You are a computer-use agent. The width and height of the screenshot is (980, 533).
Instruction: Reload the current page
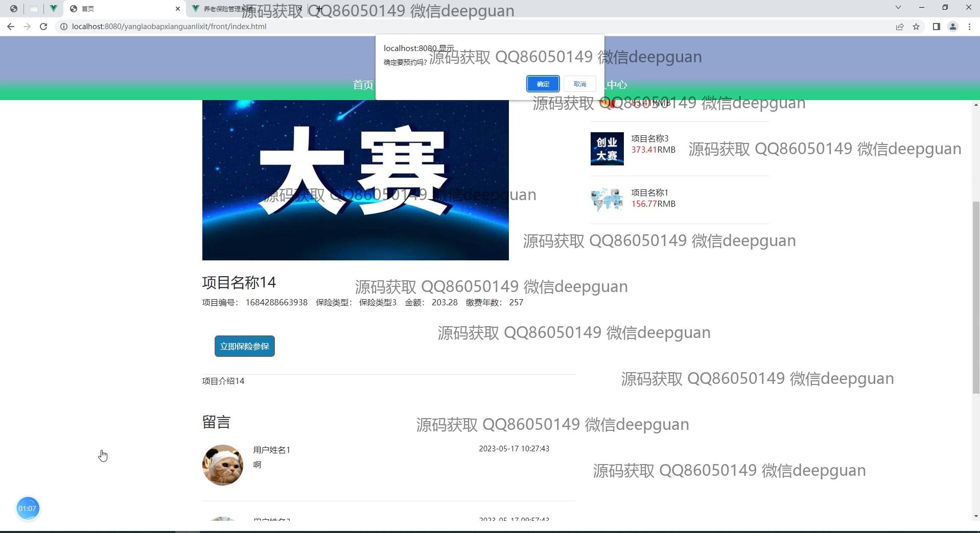pos(43,27)
